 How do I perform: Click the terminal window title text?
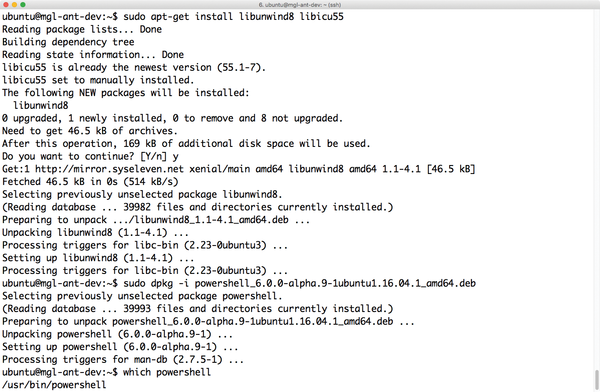click(x=300, y=5)
